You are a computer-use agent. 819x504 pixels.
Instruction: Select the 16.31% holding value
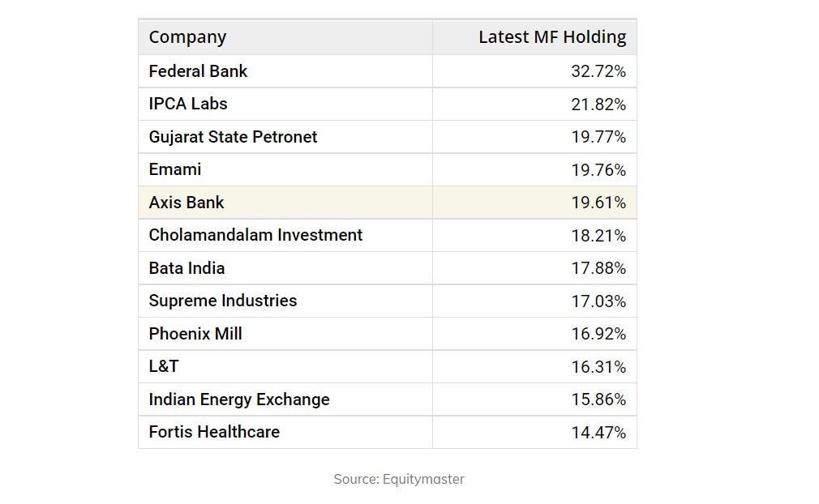point(598,367)
